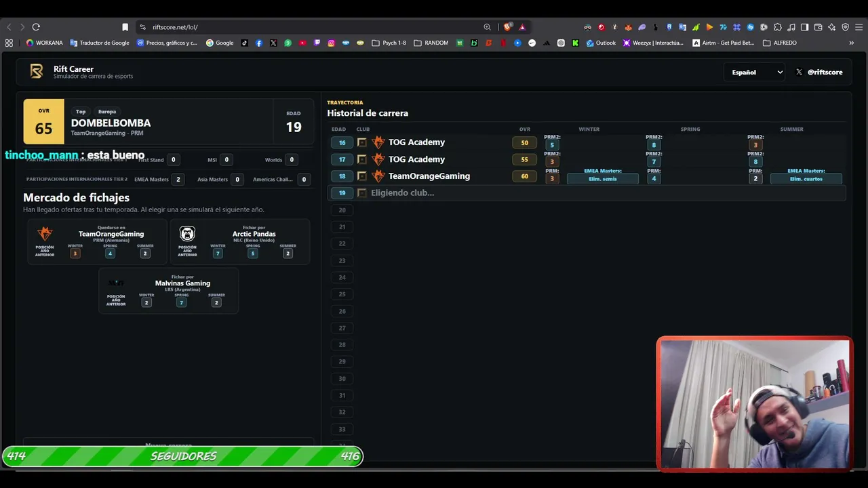Image resolution: width=868 pixels, height=488 pixels.
Task: Click the DOMBELBOMBA player name
Action: point(111,123)
